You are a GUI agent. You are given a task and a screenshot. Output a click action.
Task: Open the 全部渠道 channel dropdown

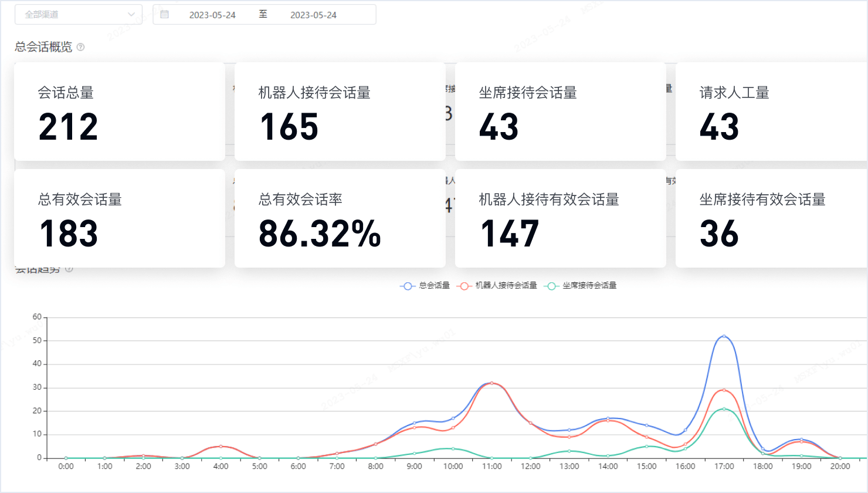(78, 15)
